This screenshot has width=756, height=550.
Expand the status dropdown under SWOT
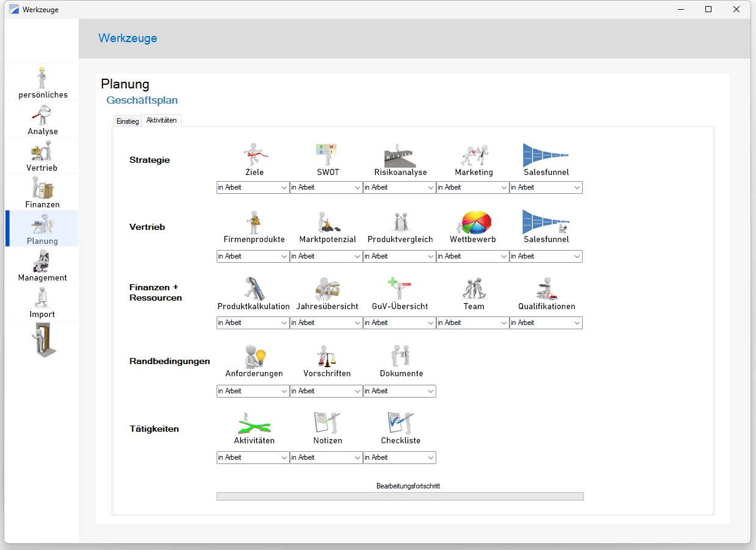(x=326, y=188)
